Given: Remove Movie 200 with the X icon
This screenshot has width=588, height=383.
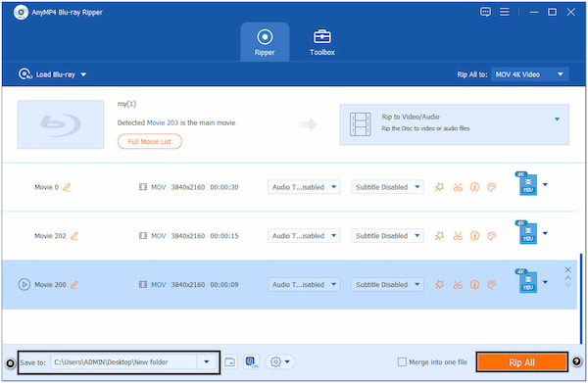Looking at the screenshot, I should 567,269.
